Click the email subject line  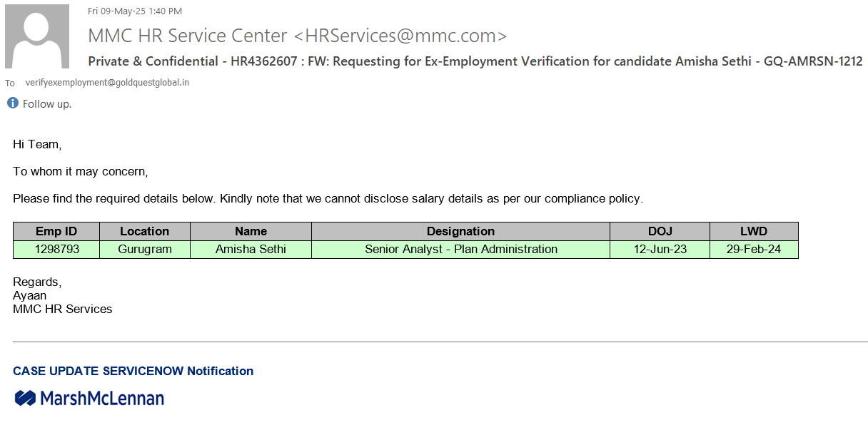tap(475, 61)
